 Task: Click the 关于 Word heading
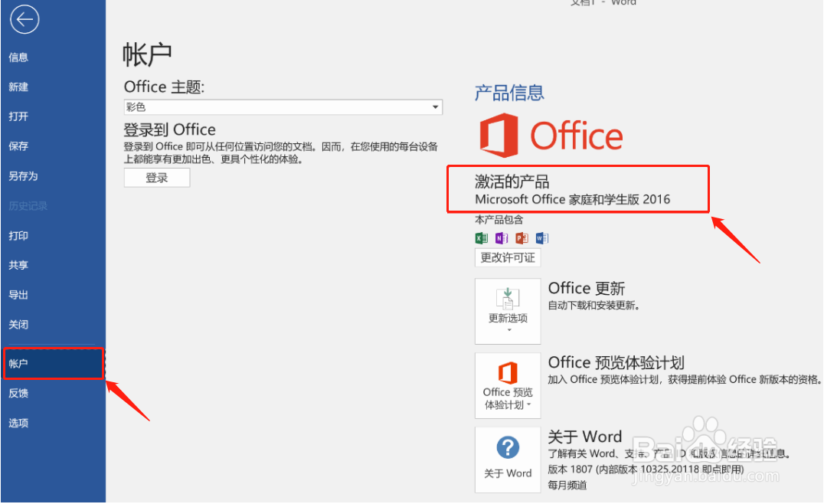click(x=585, y=437)
